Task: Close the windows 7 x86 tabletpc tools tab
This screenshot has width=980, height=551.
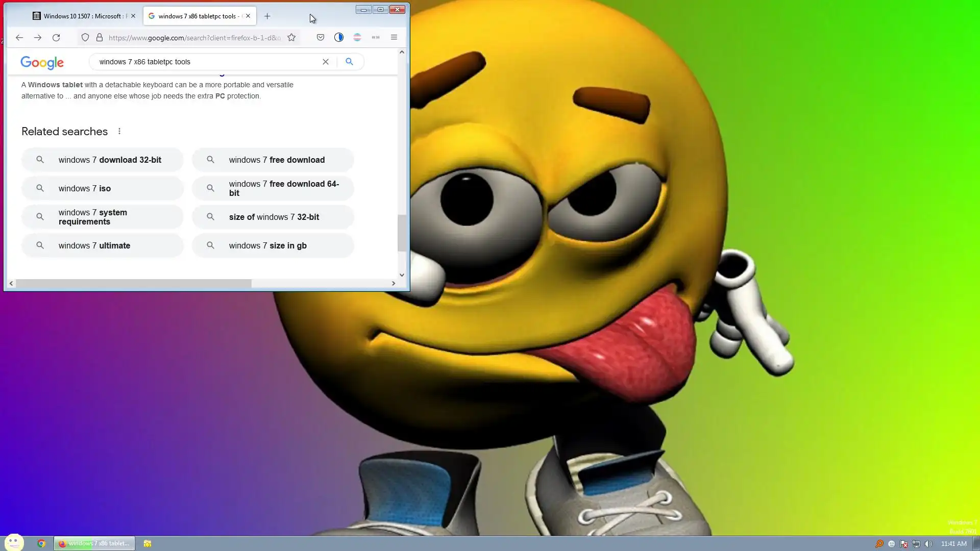Action: [x=248, y=16]
